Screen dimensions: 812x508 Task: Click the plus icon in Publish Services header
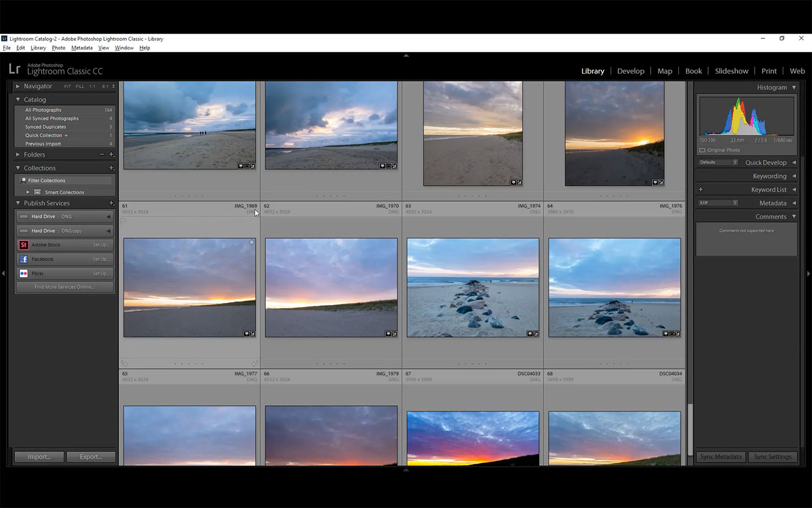point(112,203)
